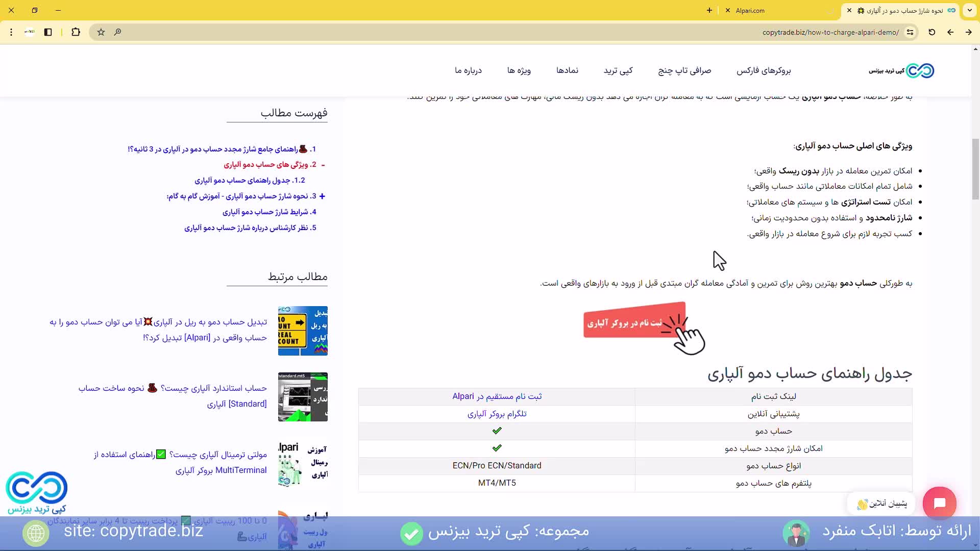Go back using the back arrow
The image size is (980, 551).
tap(950, 32)
